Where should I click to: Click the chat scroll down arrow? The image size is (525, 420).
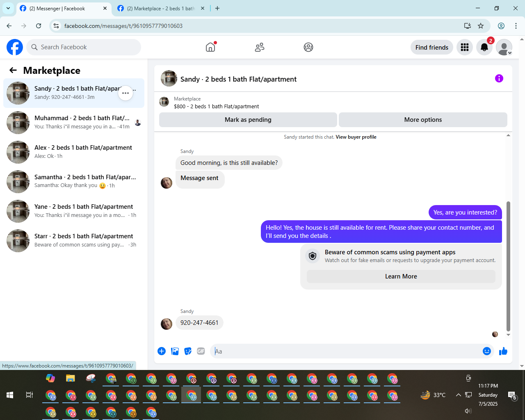(509, 335)
